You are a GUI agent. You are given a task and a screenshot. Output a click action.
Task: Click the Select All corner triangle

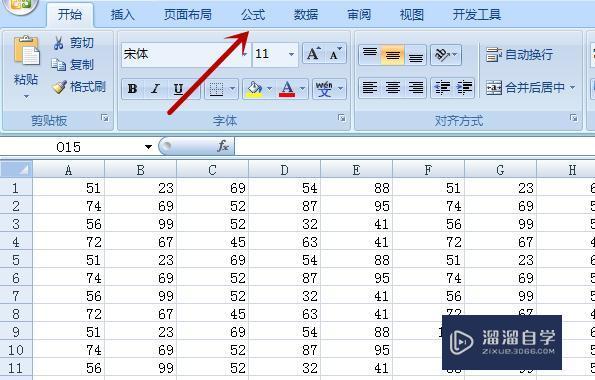pos(17,169)
